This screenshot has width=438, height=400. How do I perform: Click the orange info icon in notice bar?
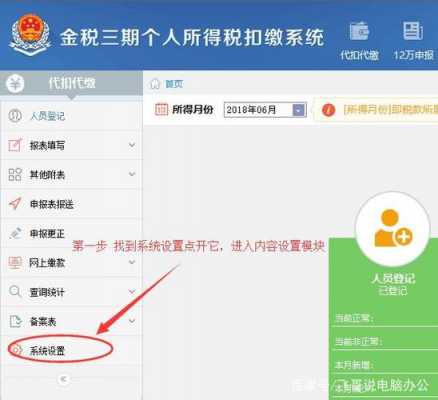coord(328,110)
